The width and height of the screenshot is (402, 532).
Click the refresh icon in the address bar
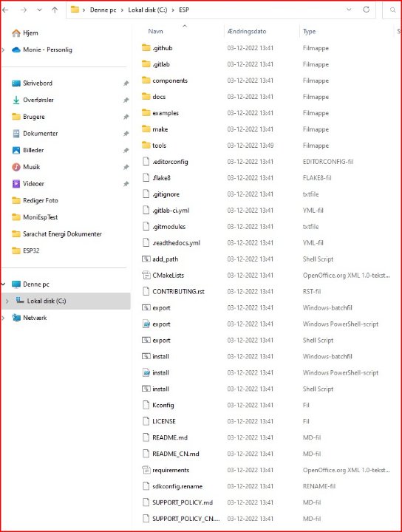[x=366, y=10]
